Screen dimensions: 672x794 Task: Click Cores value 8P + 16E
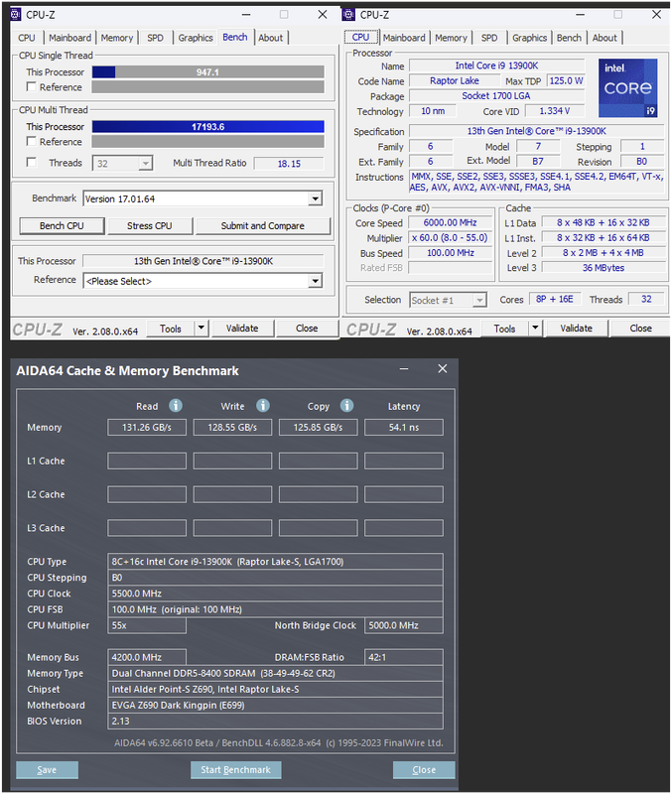555,299
